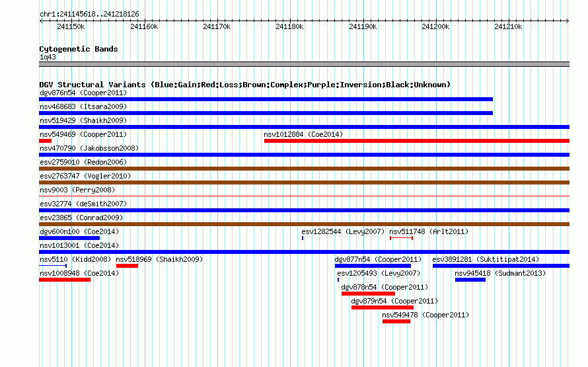Click the nsv511748 (Arlt2011) label
This screenshot has width=588, height=367.
(x=429, y=231)
